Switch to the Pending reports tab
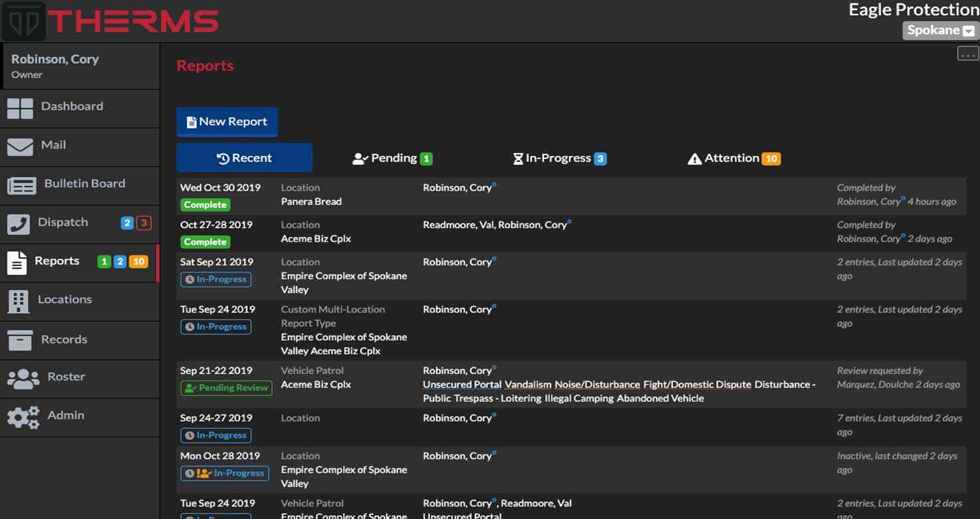The height and width of the screenshot is (519, 980). coord(392,158)
